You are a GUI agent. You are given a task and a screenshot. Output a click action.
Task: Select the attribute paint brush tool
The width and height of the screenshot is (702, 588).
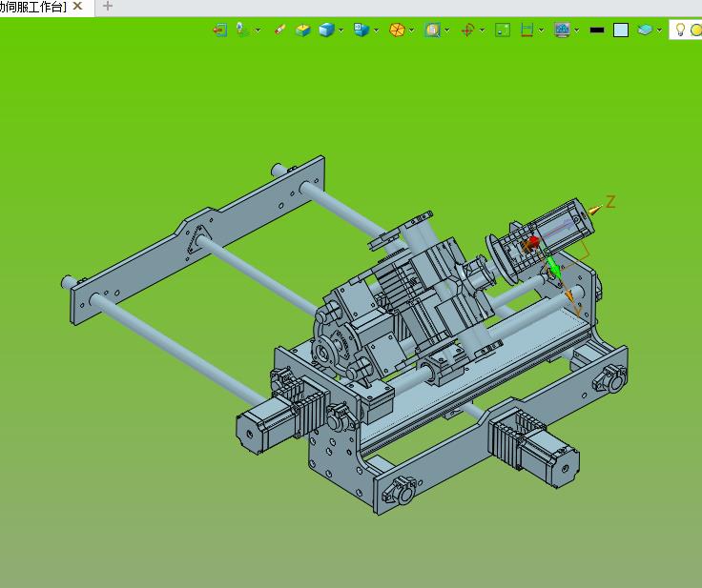280,30
